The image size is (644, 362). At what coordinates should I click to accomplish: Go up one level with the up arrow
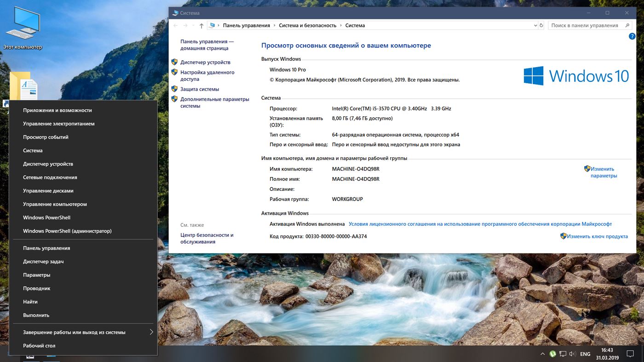tap(201, 26)
